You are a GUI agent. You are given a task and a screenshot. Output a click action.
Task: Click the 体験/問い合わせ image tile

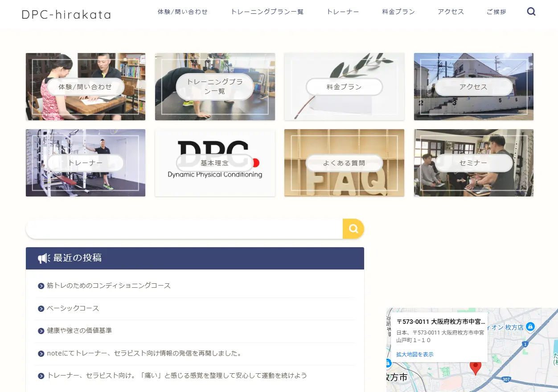click(86, 87)
